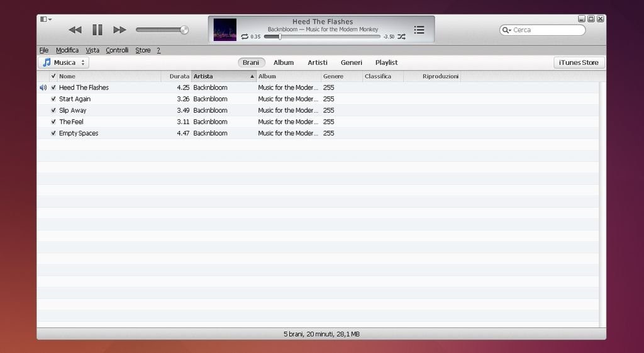Click genre 255 in The Feel row
644x353 pixels.
click(328, 122)
